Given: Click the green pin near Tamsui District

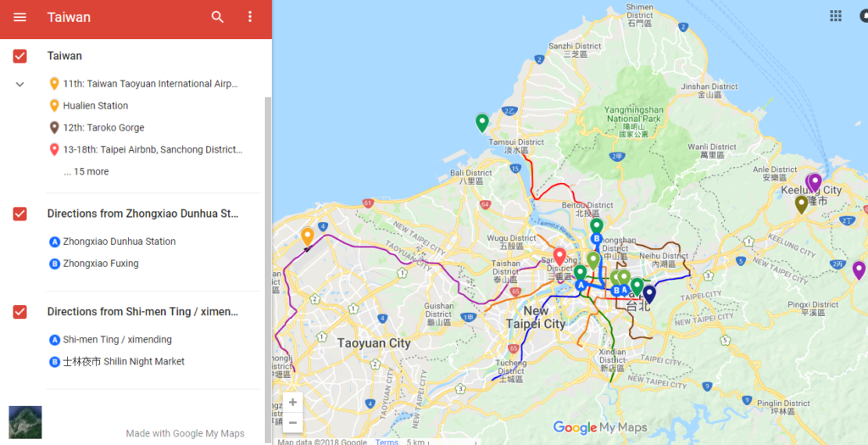Looking at the screenshot, I should [x=482, y=122].
